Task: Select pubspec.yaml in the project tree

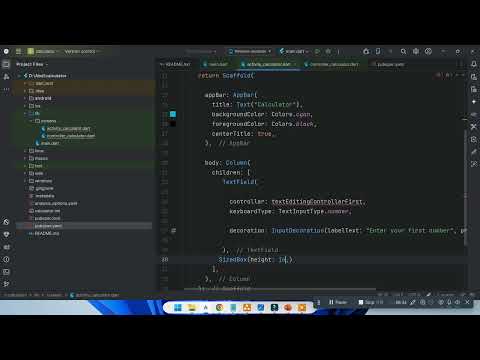Action: click(x=48, y=226)
